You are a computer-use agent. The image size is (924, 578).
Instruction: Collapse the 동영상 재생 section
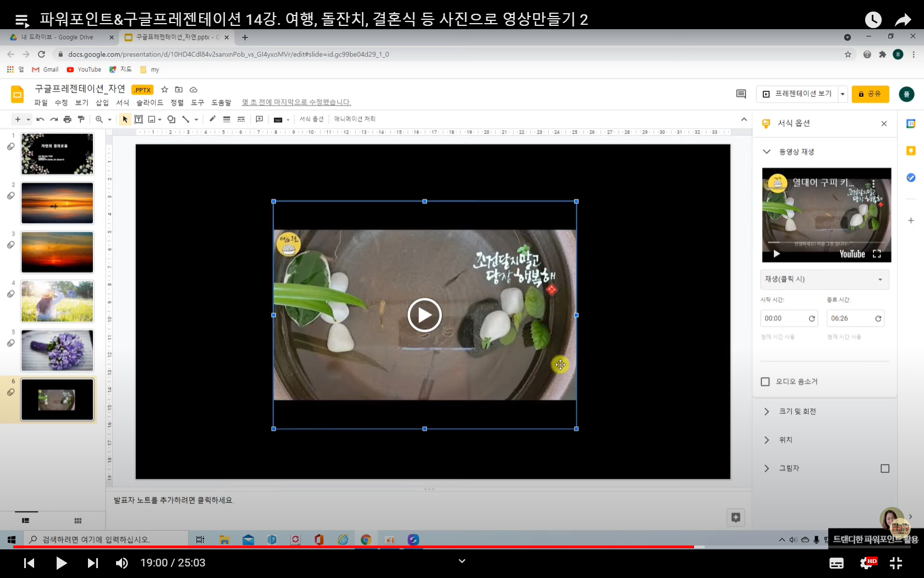(x=767, y=151)
